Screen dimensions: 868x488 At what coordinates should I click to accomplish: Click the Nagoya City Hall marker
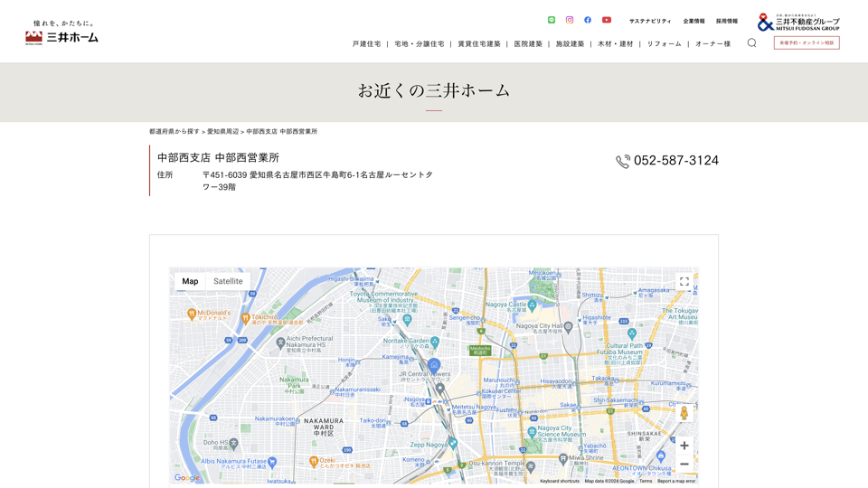point(568,327)
